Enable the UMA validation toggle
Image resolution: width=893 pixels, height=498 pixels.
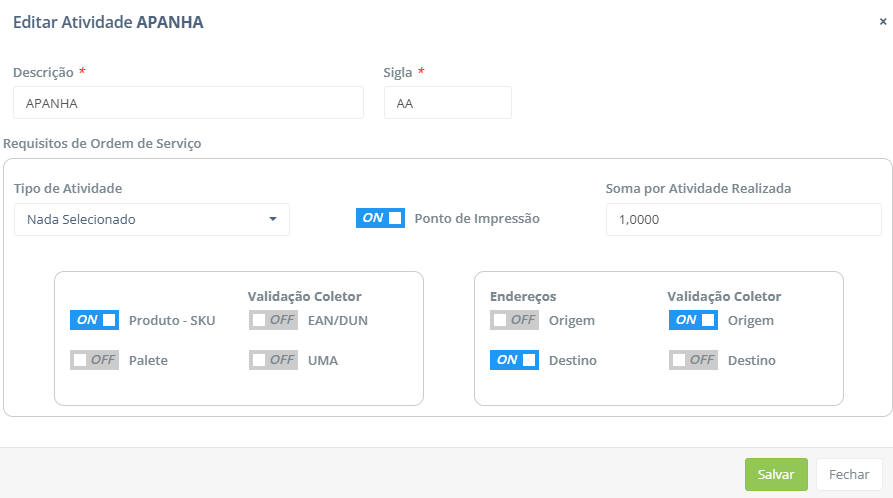273,360
